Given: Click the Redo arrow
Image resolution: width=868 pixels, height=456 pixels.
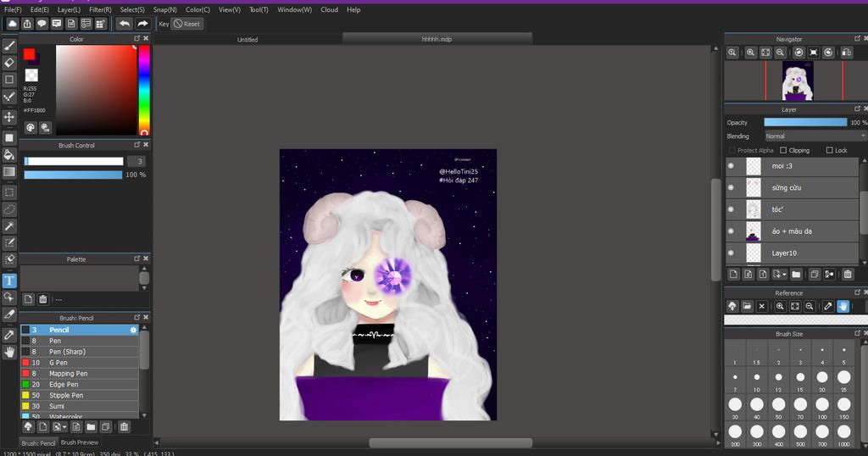Looking at the screenshot, I should pyautogui.click(x=142, y=24).
